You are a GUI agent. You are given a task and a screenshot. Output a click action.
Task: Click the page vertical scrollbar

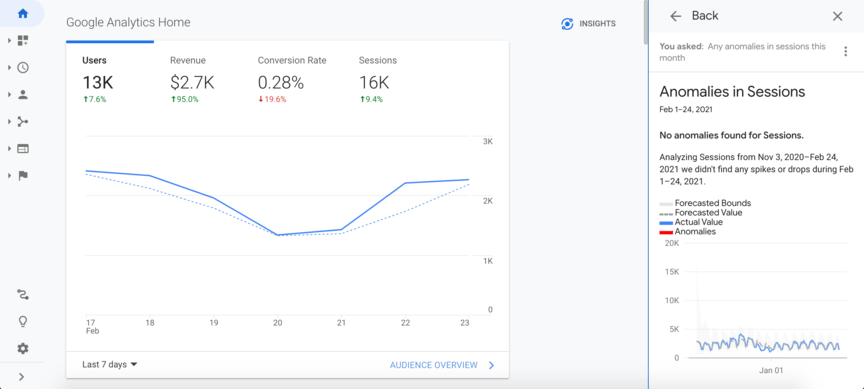tap(646, 22)
